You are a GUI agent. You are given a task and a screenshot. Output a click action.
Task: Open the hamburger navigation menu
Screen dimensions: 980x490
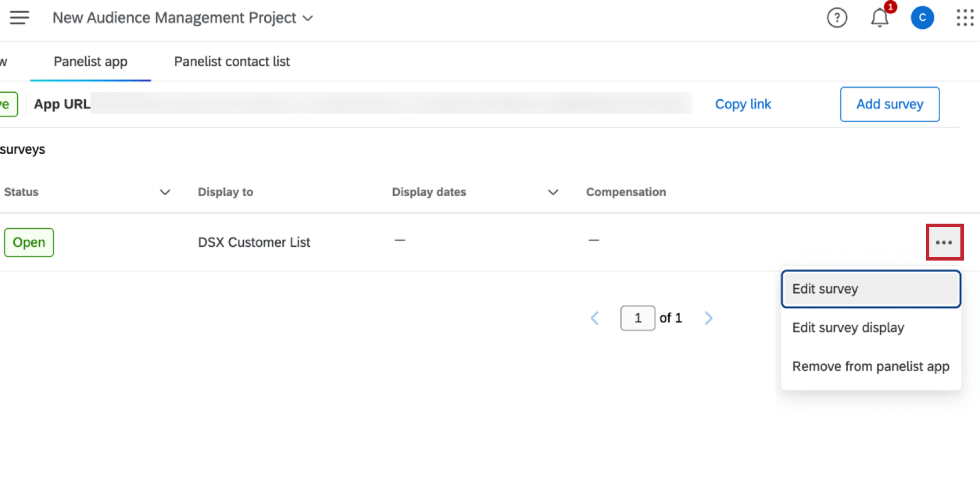(x=19, y=18)
